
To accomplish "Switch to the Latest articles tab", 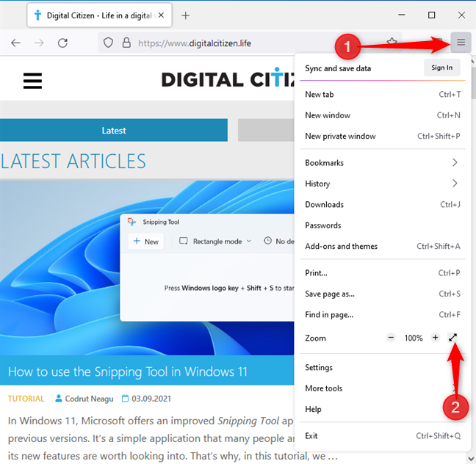I will pos(114,130).
